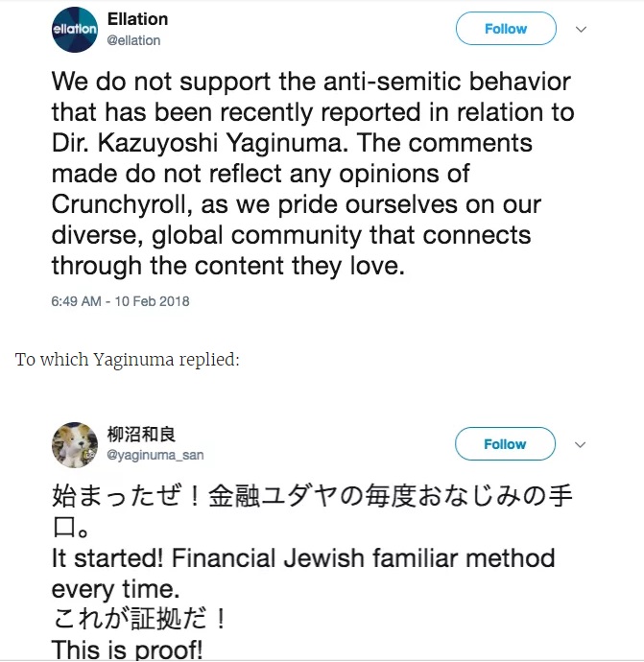
Task: Click the "This is proof!" line
Action: click(x=128, y=650)
